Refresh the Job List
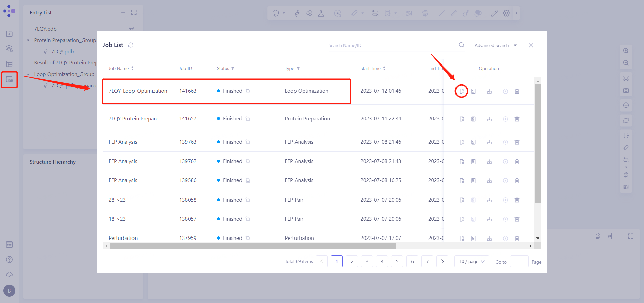This screenshot has width=644, height=303. tap(131, 45)
